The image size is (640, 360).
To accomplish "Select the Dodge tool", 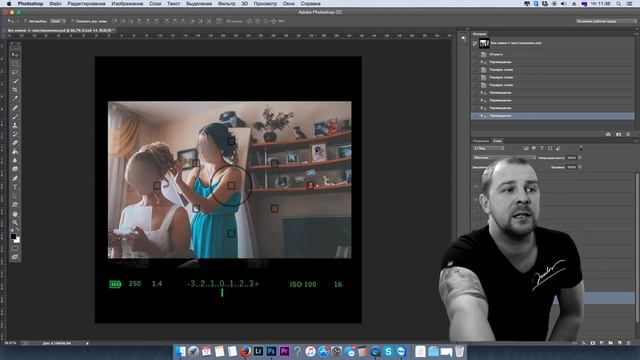I will pos(15,169).
